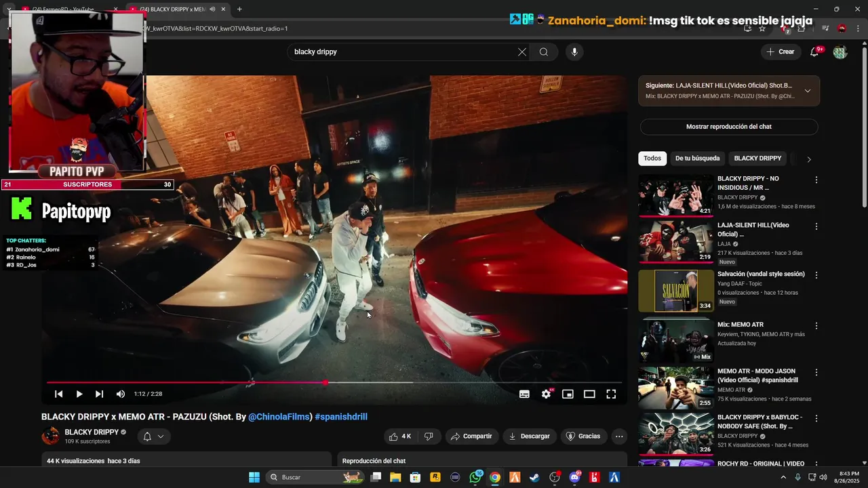The width and height of the screenshot is (868, 488).
Task: Toggle subtitles in the player
Action: pyautogui.click(x=524, y=394)
